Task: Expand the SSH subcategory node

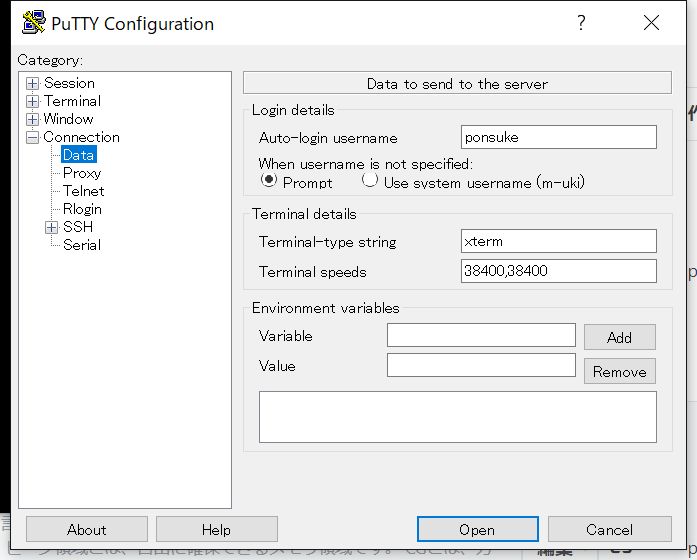Action: [52, 228]
